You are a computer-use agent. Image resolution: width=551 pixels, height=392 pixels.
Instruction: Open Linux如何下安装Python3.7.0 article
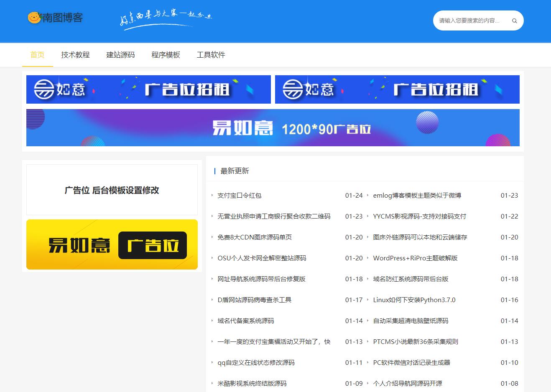[x=414, y=300]
